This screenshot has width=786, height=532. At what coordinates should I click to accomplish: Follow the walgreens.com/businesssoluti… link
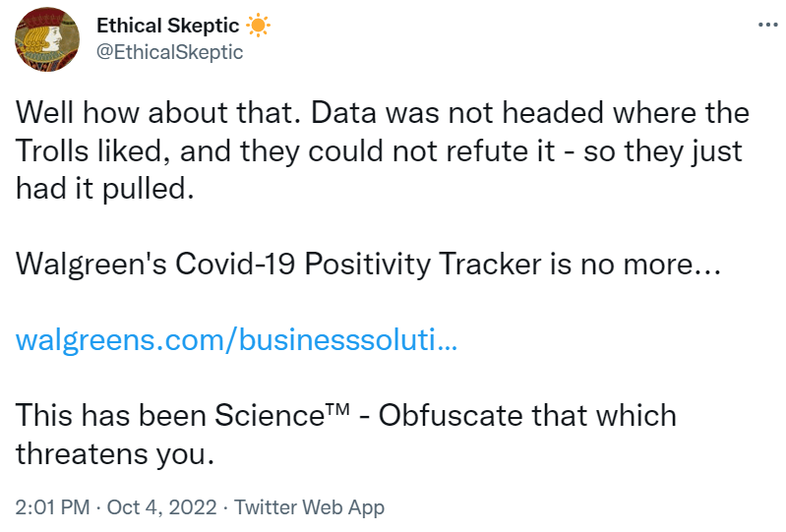coord(236,340)
